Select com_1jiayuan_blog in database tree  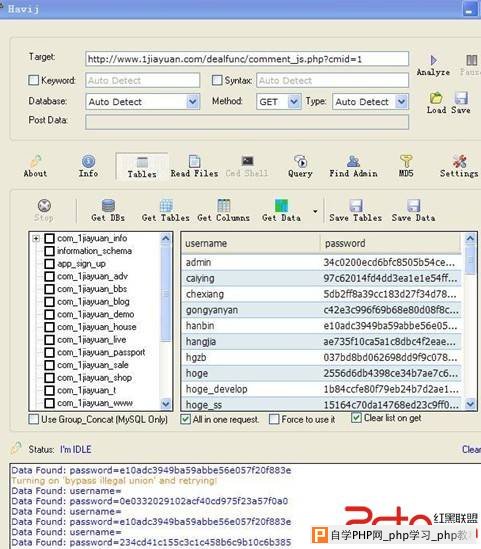click(x=93, y=302)
